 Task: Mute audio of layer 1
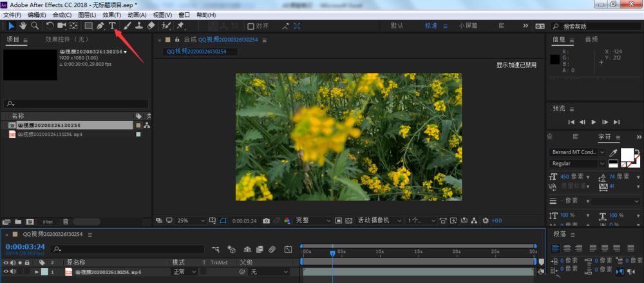(x=14, y=272)
